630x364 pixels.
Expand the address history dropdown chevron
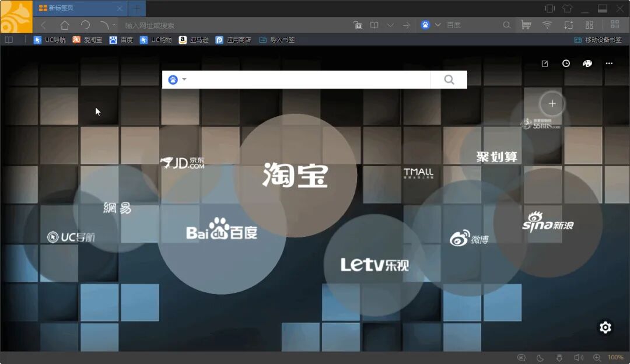point(390,25)
